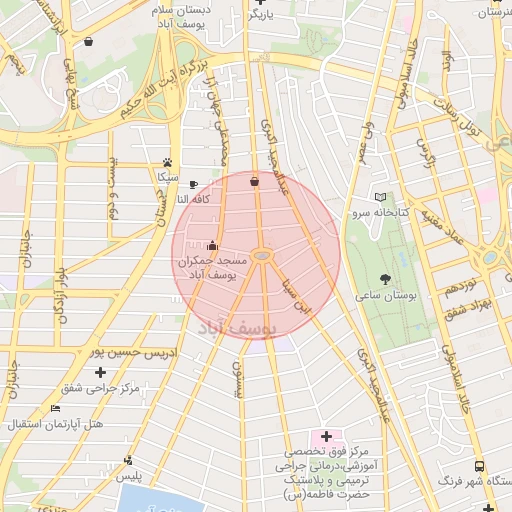
Task: Click the bus stop icon for شهر فرنگ
Action: (480, 466)
